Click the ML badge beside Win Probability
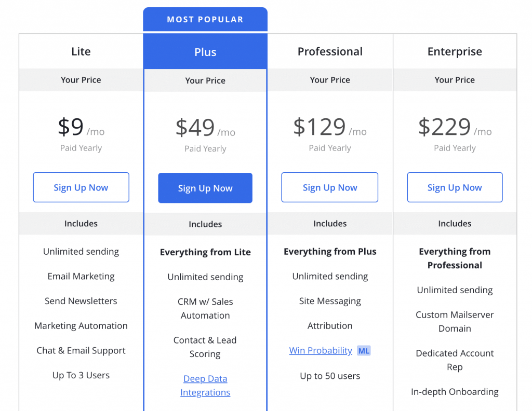This screenshot has width=532, height=411. 364,351
